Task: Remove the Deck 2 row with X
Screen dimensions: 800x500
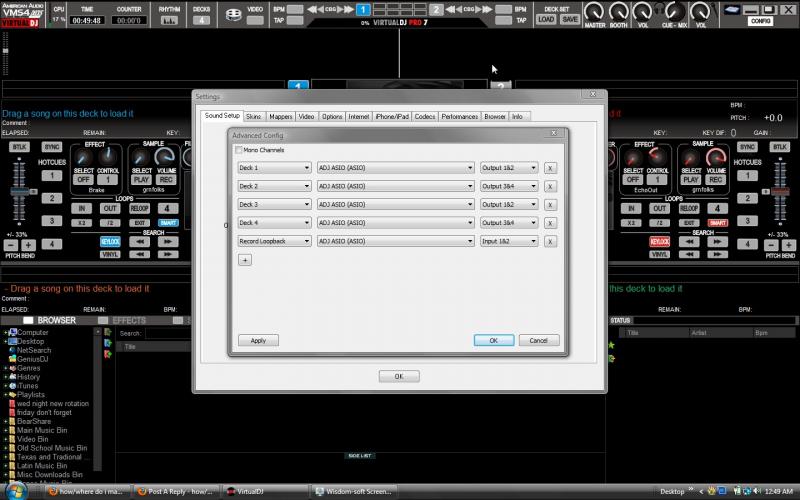Action: (x=550, y=187)
